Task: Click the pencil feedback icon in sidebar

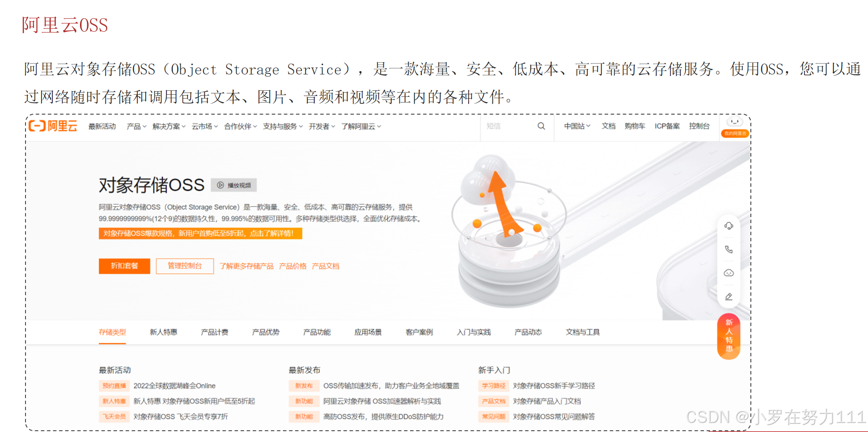Action: (x=729, y=297)
